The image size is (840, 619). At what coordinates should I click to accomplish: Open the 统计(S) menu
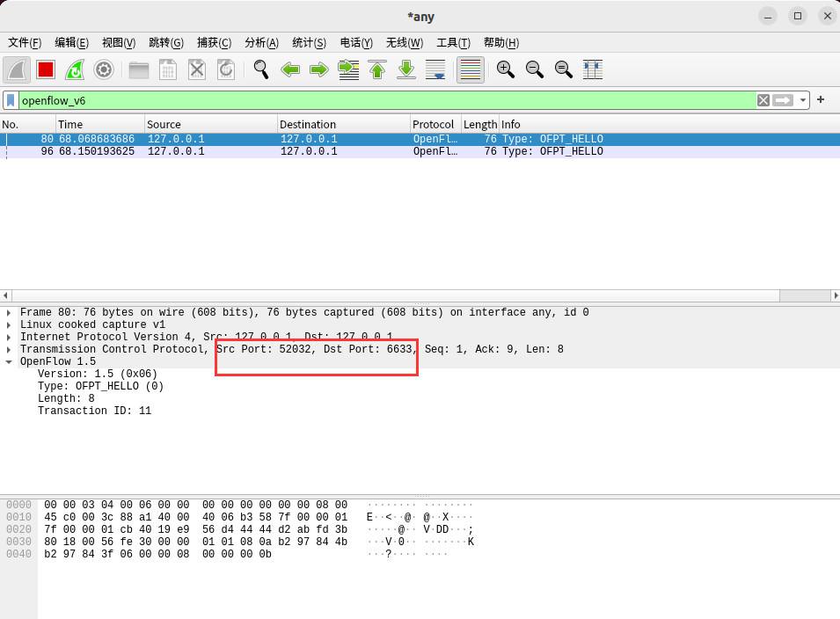(309, 43)
